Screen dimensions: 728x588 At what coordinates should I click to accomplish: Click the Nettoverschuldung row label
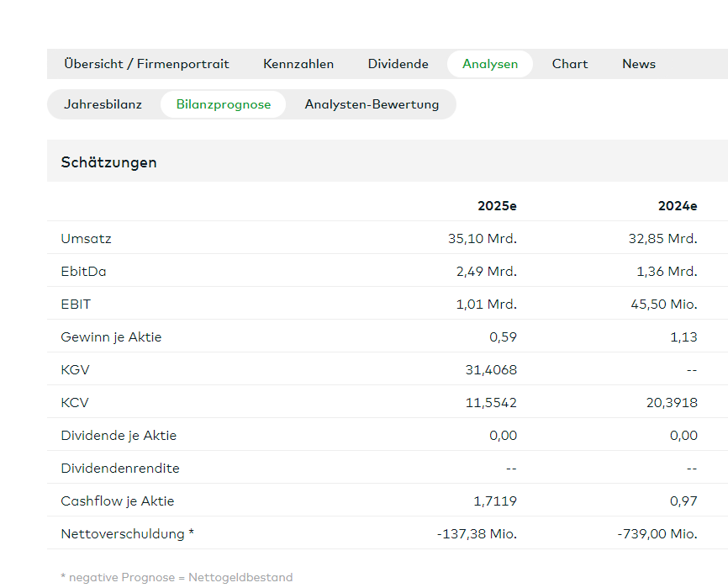pyautogui.click(x=126, y=534)
